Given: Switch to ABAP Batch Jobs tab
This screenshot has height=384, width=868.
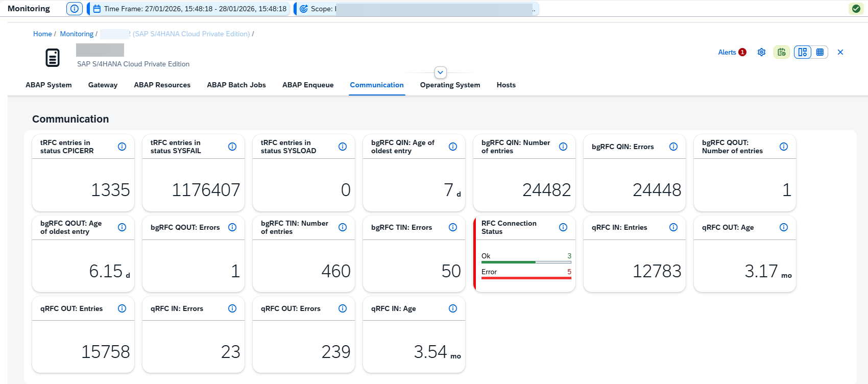Looking at the screenshot, I should [x=236, y=85].
